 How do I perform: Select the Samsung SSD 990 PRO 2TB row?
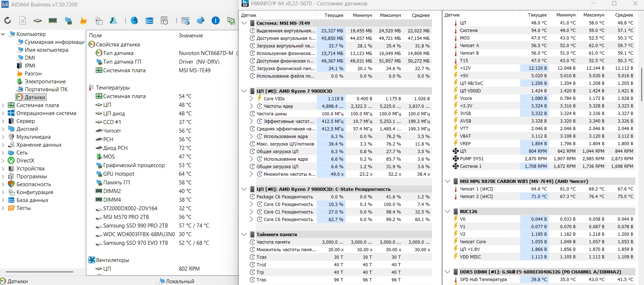tap(163, 226)
